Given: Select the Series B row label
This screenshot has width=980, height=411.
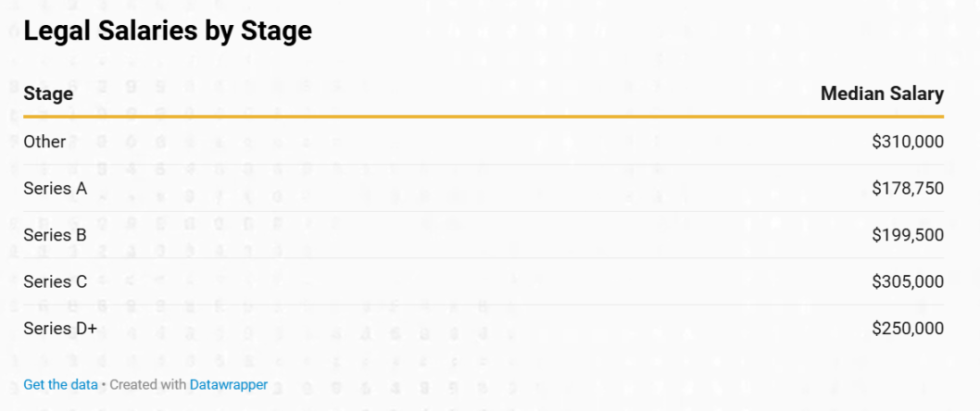Looking at the screenshot, I should click(55, 235).
